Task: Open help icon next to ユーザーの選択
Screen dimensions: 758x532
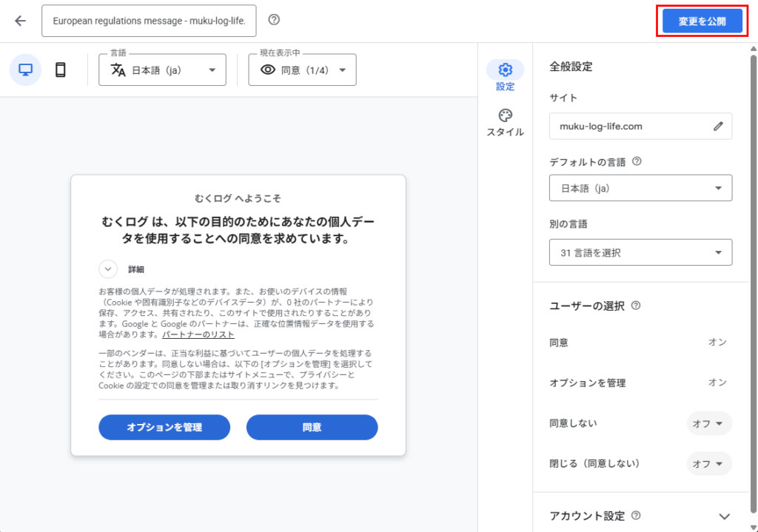Action: (x=636, y=306)
